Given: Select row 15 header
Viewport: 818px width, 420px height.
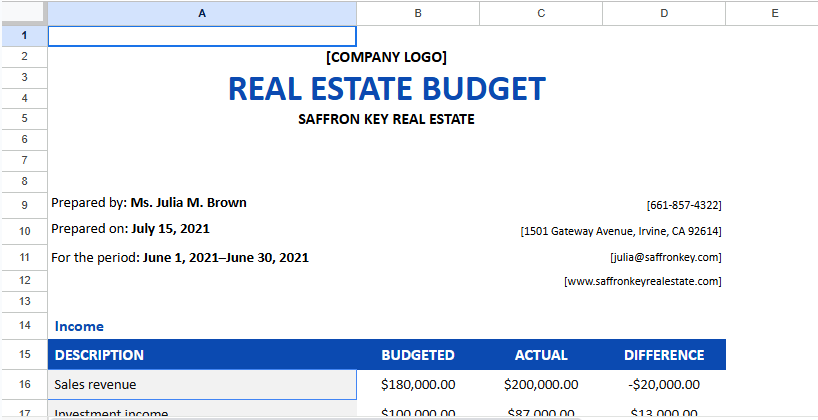Looking at the screenshot, I should click(x=23, y=355).
